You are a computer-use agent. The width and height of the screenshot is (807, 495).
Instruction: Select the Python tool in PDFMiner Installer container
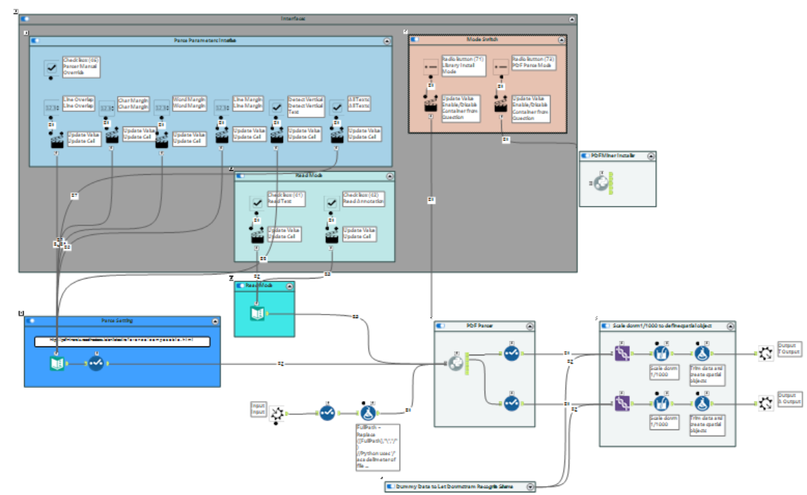click(601, 183)
